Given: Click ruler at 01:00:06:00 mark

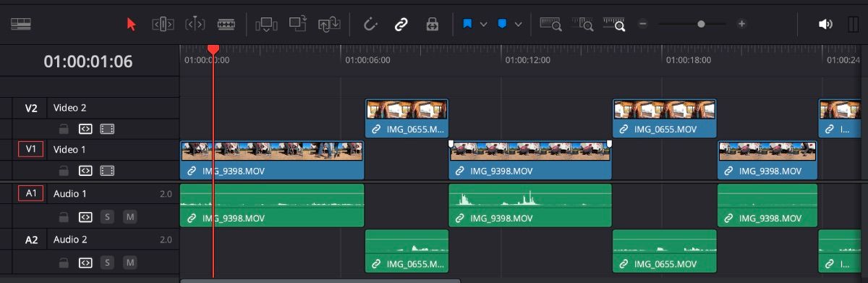Looking at the screenshot, I should click(367, 60).
